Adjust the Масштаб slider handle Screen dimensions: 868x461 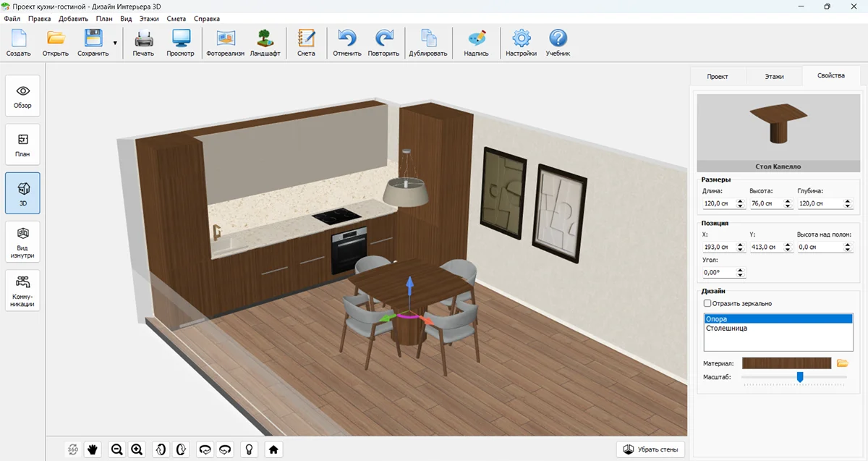(x=800, y=376)
